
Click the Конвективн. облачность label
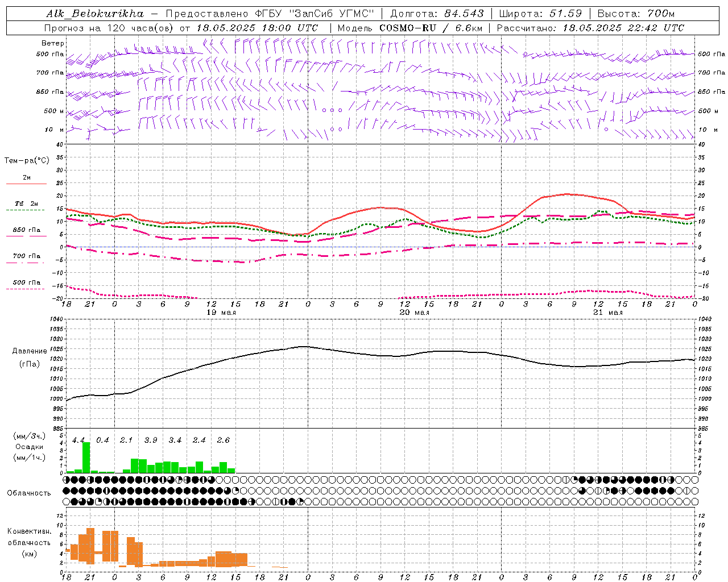(x=29, y=537)
